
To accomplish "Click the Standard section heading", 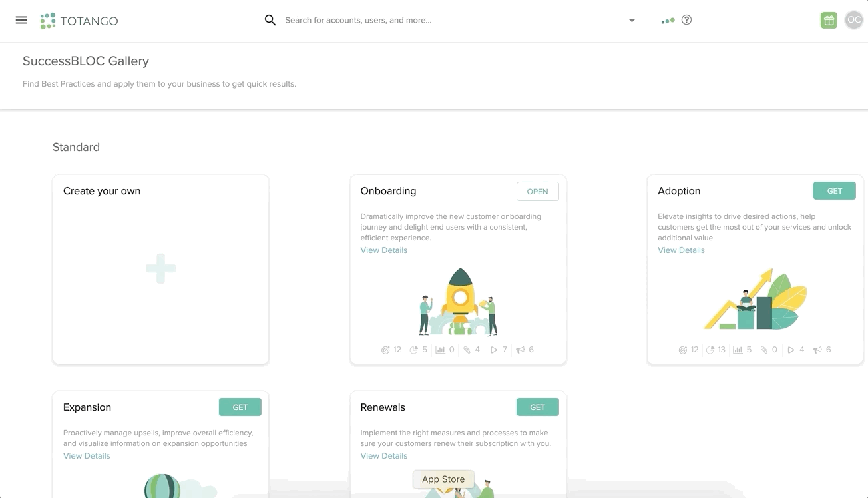I will pyautogui.click(x=76, y=147).
